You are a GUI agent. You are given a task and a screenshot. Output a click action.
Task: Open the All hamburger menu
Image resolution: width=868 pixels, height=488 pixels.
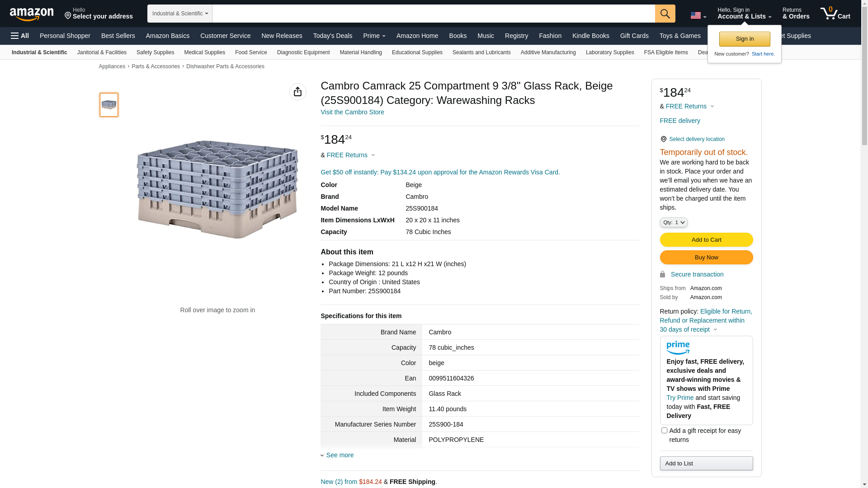(x=20, y=36)
